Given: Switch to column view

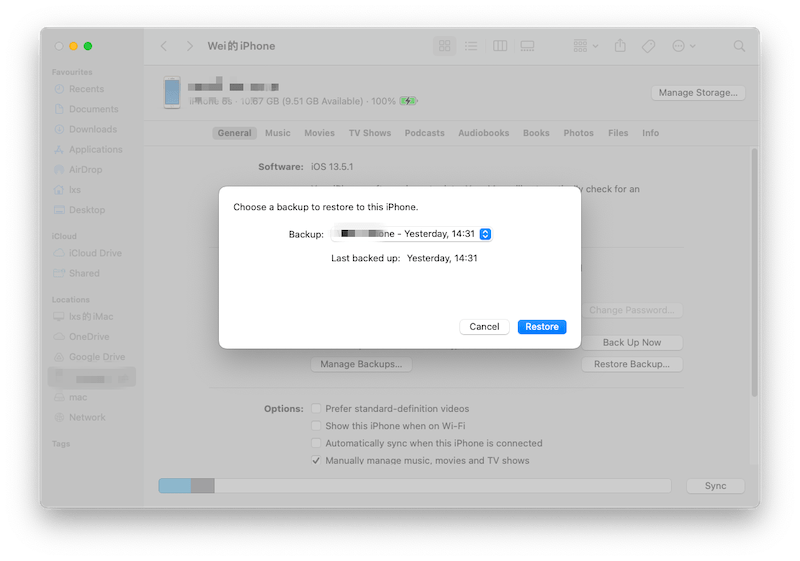Looking at the screenshot, I should point(500,46).
